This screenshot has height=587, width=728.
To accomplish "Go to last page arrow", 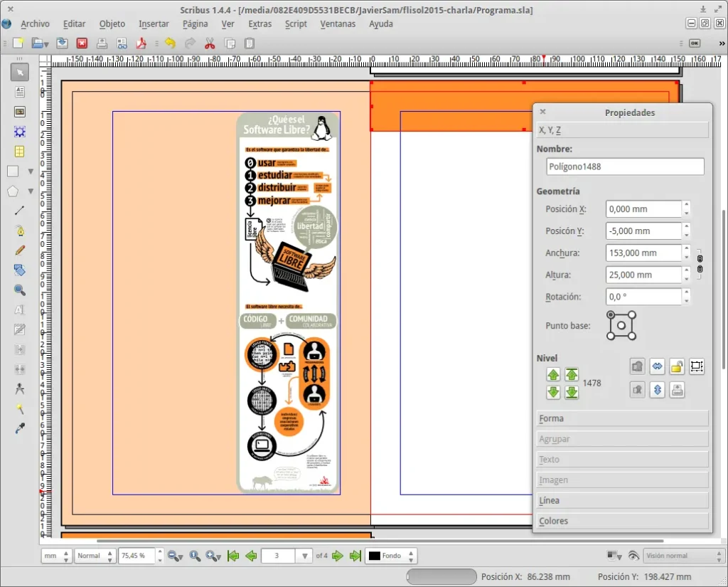I will [x=355, y=556].
